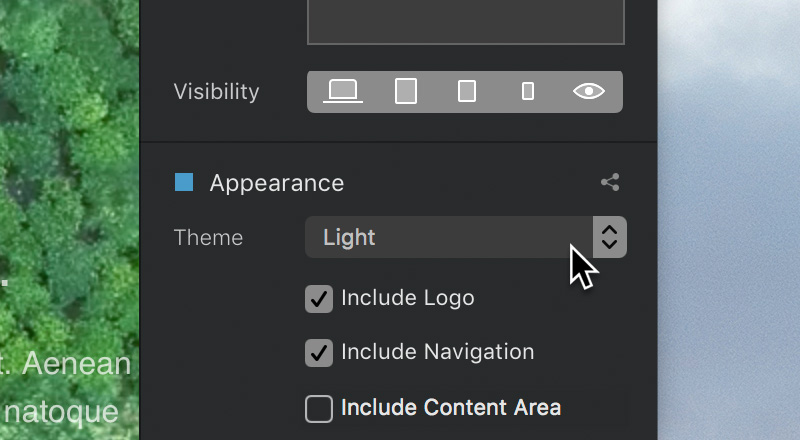Click the eye visibility icon

click(x=589, y=91)
